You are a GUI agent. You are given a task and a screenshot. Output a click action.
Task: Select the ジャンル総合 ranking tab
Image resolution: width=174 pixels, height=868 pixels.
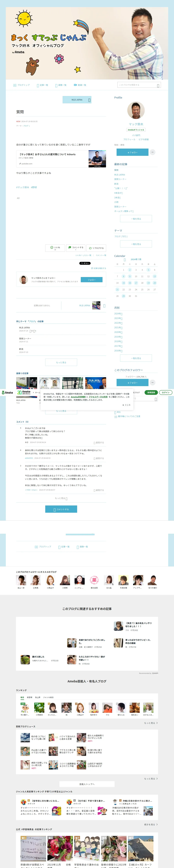[x=48, y=697]
